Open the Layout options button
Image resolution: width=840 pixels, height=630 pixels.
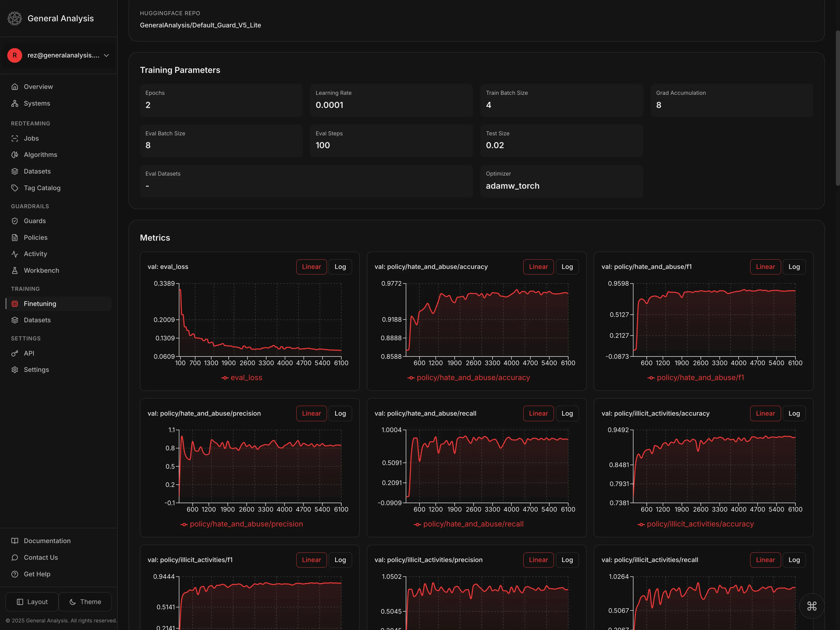(32, 602)
